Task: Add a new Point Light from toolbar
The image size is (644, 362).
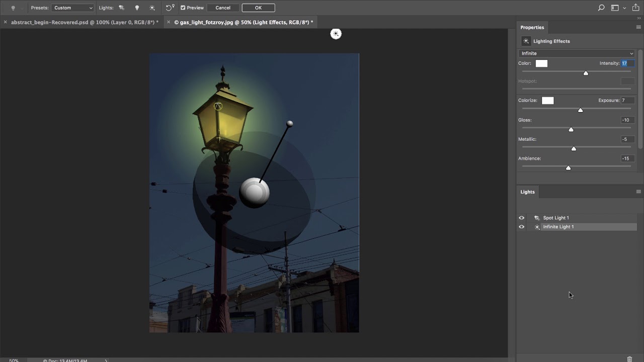Action: click(137, 8)
